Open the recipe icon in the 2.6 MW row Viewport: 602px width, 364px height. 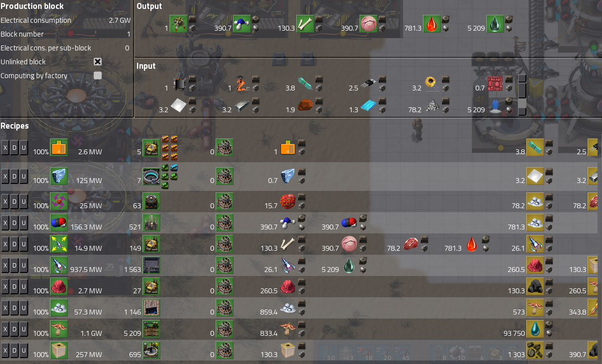point(59,147)
